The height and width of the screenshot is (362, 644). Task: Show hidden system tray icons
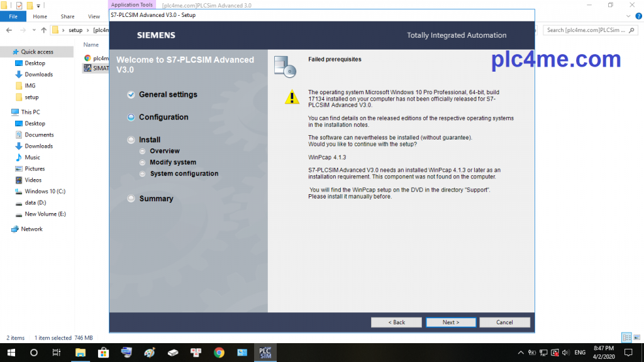coord(521,353)
